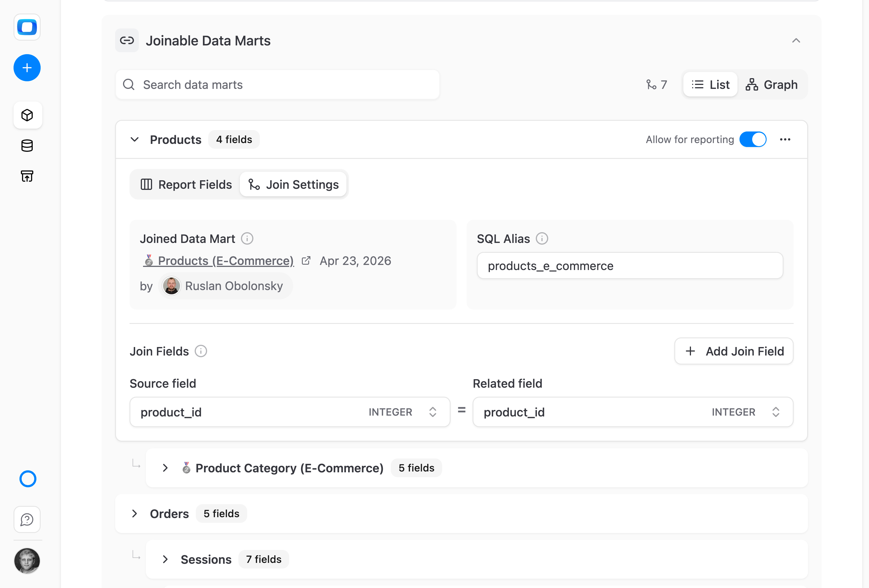Open the user profile avatar
The height and width of the screenshot is (588, 869).
[27, 561]
